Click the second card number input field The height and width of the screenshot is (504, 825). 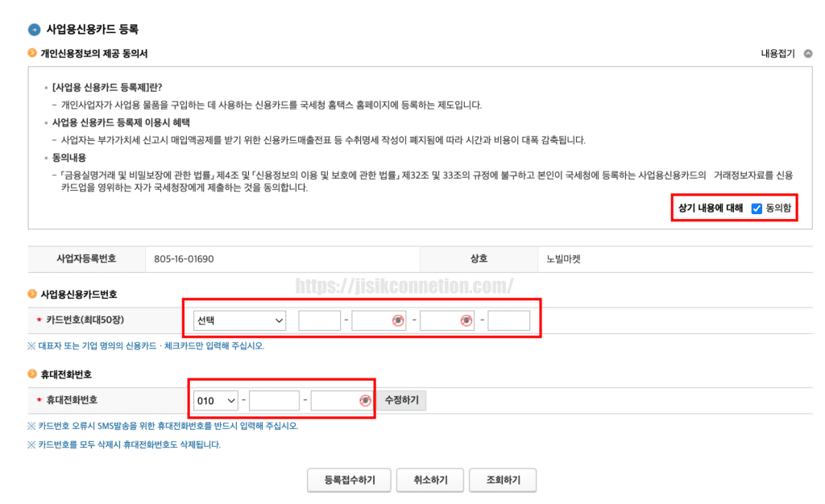tap(379, 320)
